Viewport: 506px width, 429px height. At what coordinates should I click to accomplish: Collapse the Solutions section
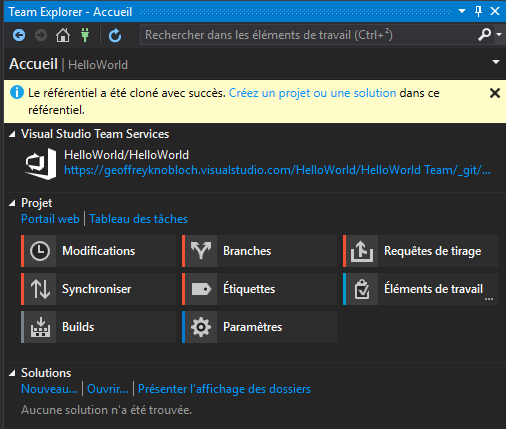[12, 373]
